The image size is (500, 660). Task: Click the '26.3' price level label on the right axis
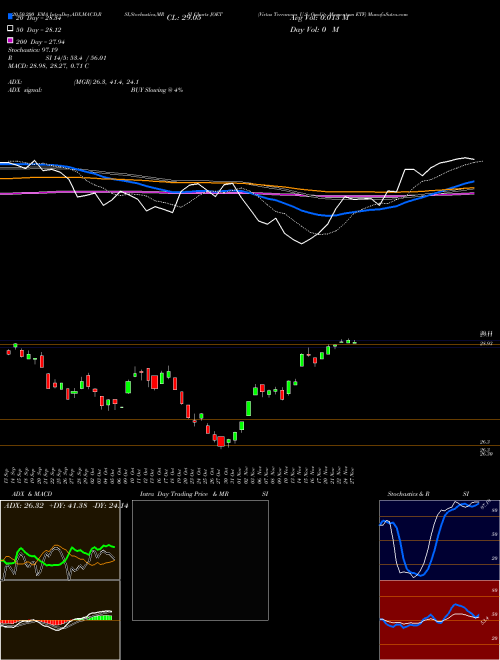485,442
